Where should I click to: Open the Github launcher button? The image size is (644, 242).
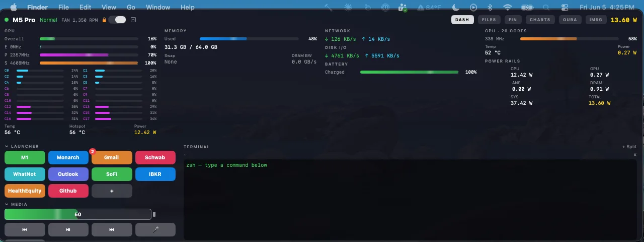coord(68,191)
